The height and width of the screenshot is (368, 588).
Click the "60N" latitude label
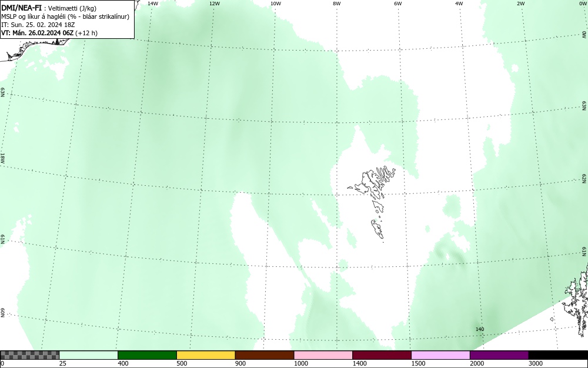[x=2, y=313]
